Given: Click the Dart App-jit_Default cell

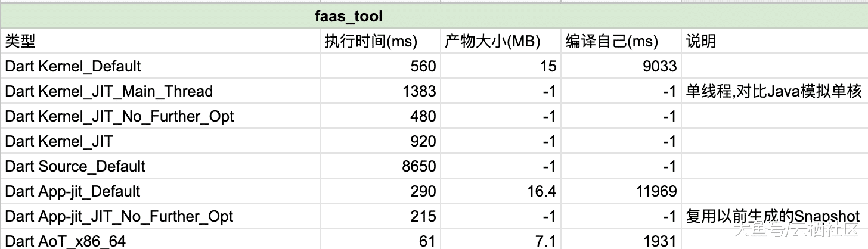Looking at the screenshot, I should pyautogui.click(x=160, y=191).
